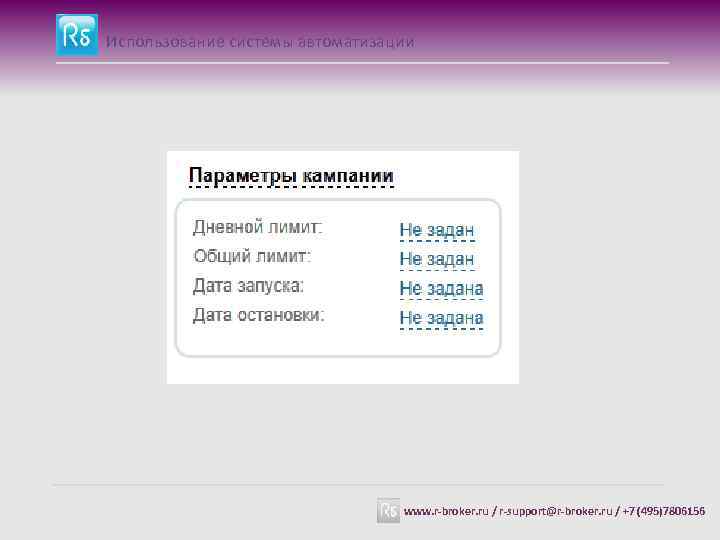Click 'Не задана' next to Дата запуска
The image size is (720, 540).
(441, 288)
